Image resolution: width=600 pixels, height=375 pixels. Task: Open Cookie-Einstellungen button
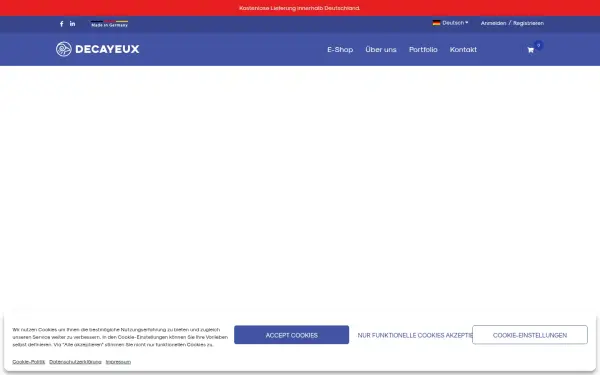[x=530, y=335]
